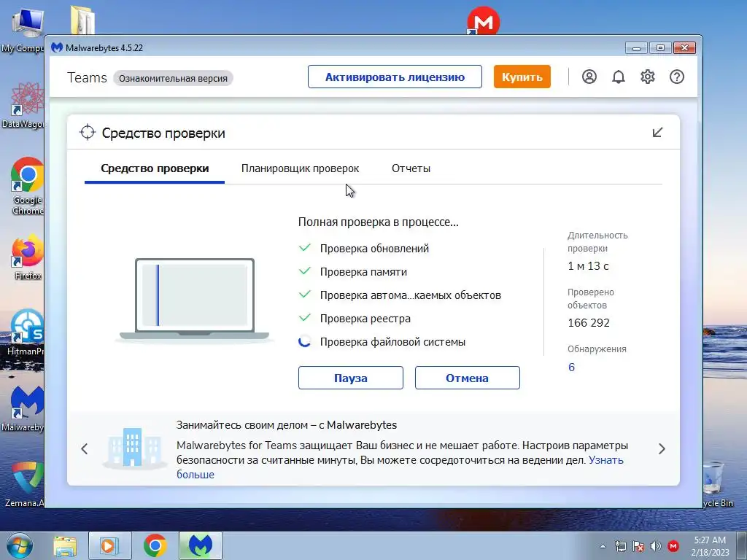747x560 pixels.
Task: Click the green checkmark beside Проверка реестра
Action: pyautogui.click(x=304, y=318)
